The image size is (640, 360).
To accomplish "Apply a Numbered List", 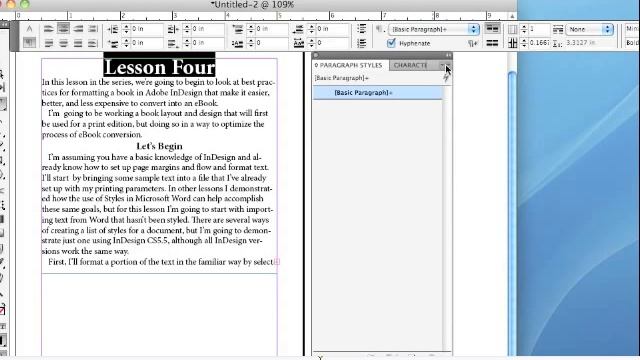I will [361, 43].
